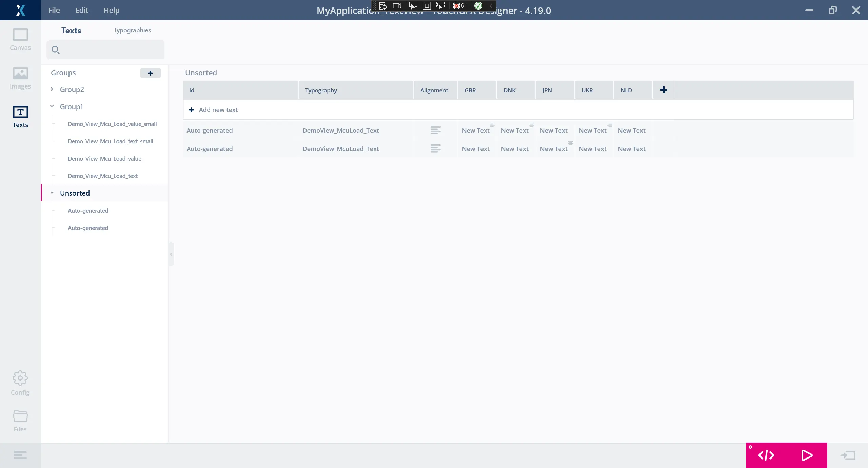Image resolution: width=868 pixels, height=468 pixels.
Task: Click the Generate Code button
Action: pyautogui.click(x=766, y=455)
